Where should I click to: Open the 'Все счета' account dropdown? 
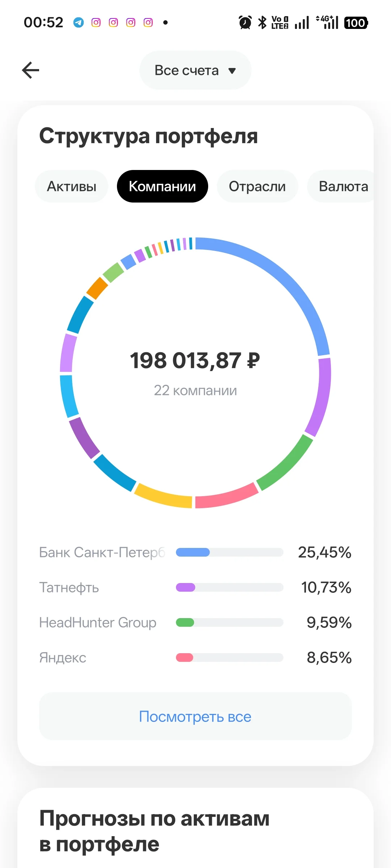coord(195,70)
